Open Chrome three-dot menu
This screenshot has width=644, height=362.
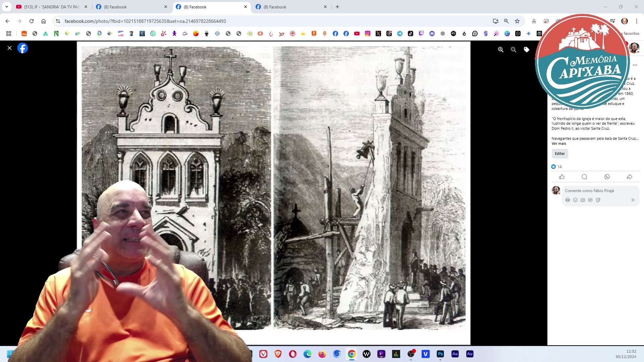pos(637,21)
